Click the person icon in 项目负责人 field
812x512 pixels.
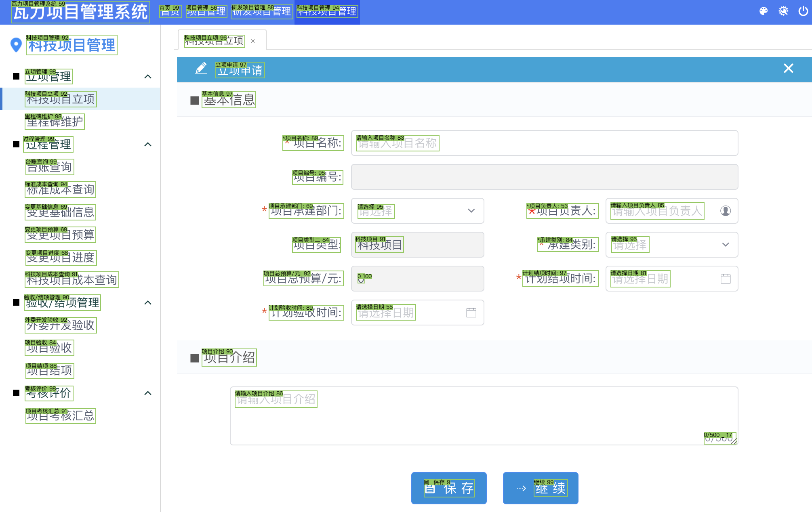click(725, 211)
